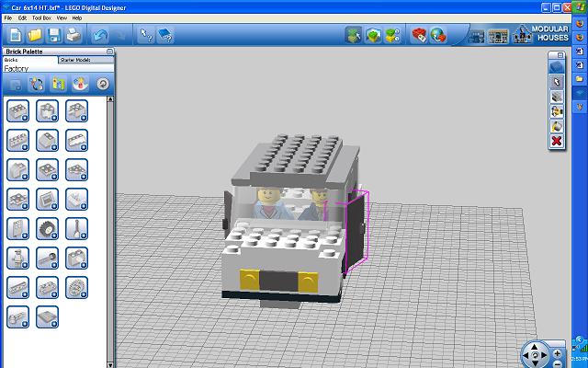Toggle the colour filter in Brick Palette
The width and height of the screenshot is (588, 368).
tap(37, 84)
